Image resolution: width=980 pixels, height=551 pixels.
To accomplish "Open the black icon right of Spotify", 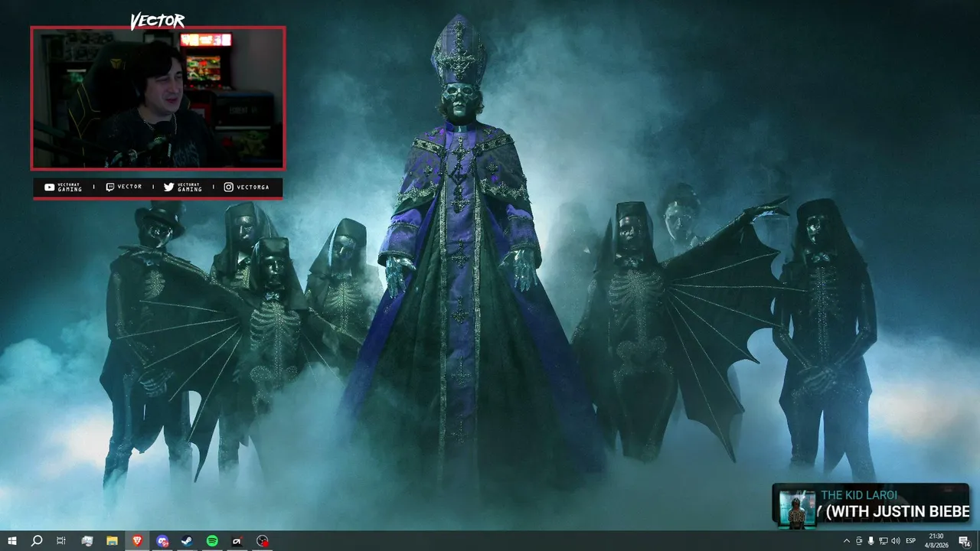I will click(x=237, y=541).
